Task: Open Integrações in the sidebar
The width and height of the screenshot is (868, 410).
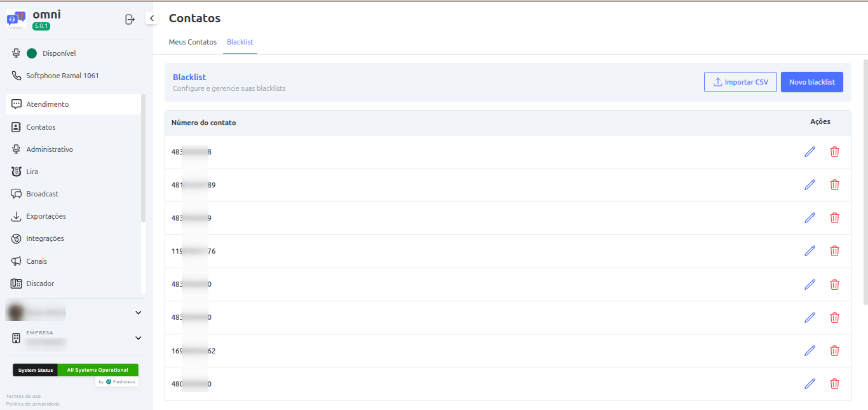Action: point(44,238)
